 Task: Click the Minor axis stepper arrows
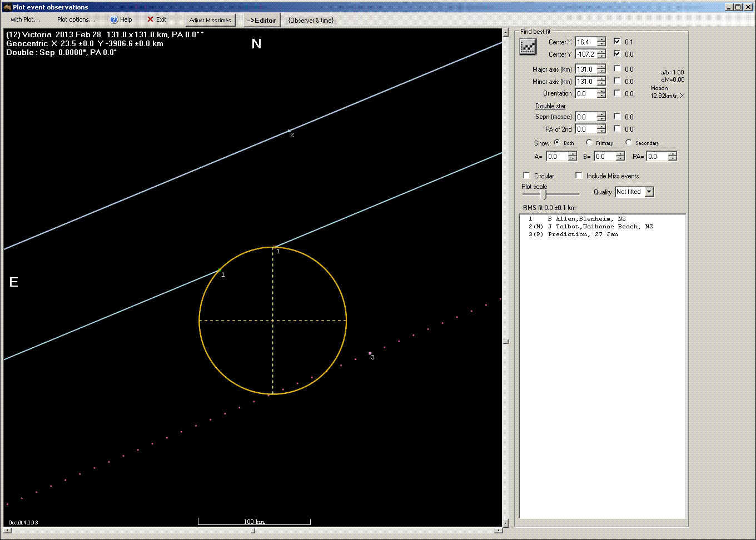[x=601, y=82]
